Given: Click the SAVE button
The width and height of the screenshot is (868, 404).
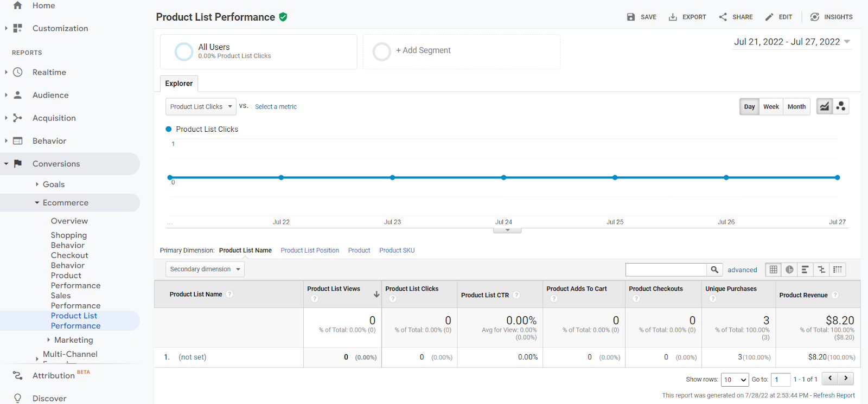Looking at the screenshot, I should [642, 17].
